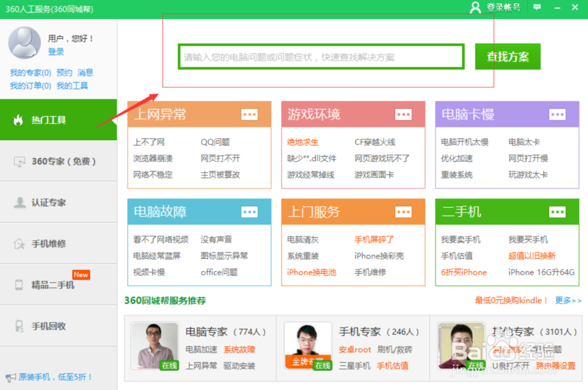Open 我的工具 link
Screen dimensions: 588x390
(x=72, y=86)
